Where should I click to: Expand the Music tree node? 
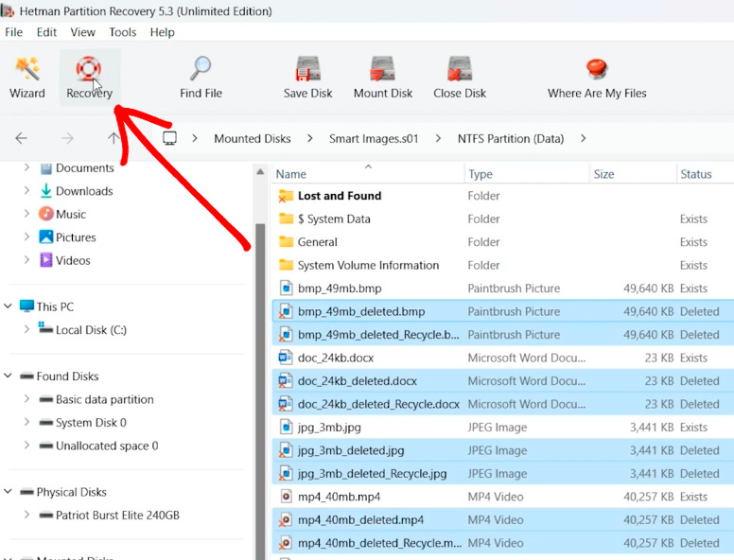(x=26, y=214)
